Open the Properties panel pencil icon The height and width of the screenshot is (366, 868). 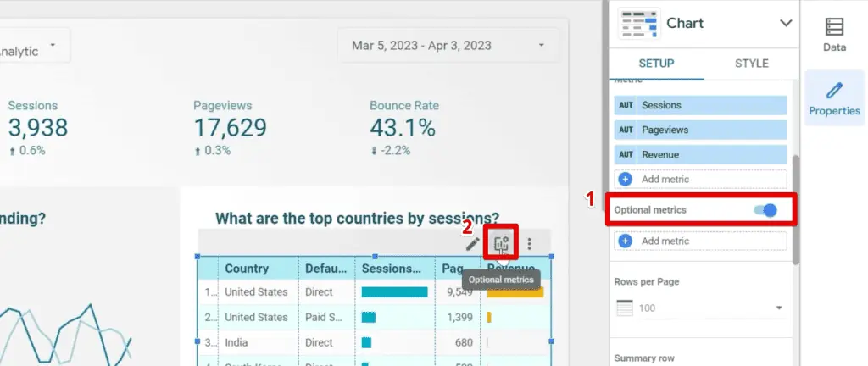pyautogui.click(x=834, y=90)
